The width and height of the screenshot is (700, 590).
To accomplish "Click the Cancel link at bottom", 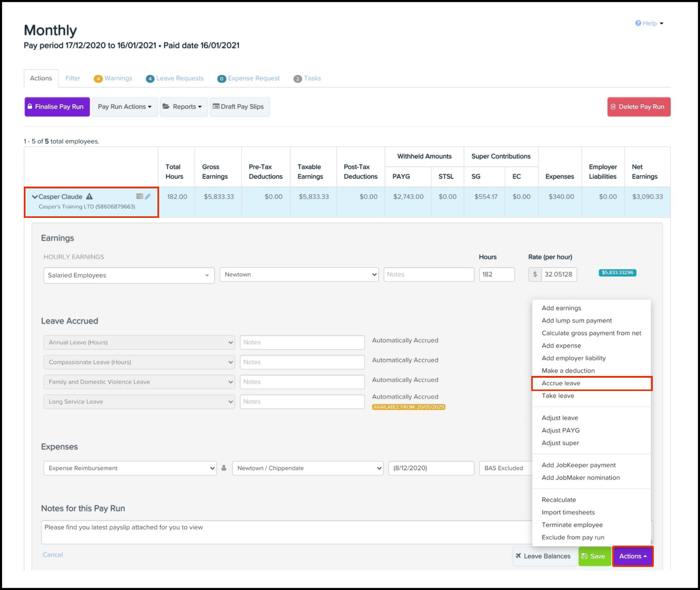I will click(x=53, y=556).
